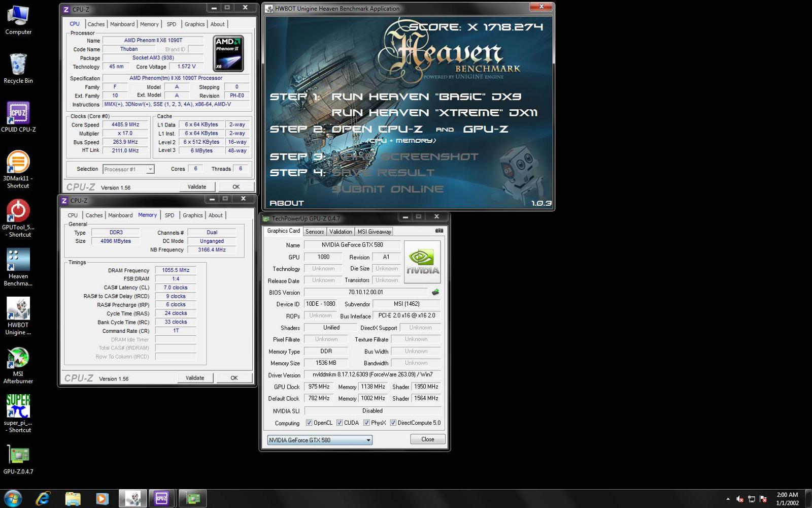Toggle the PhysX checkbox in GPU-Z
Viewport: 812px width, 508px height.
click(x=366, y=423)
